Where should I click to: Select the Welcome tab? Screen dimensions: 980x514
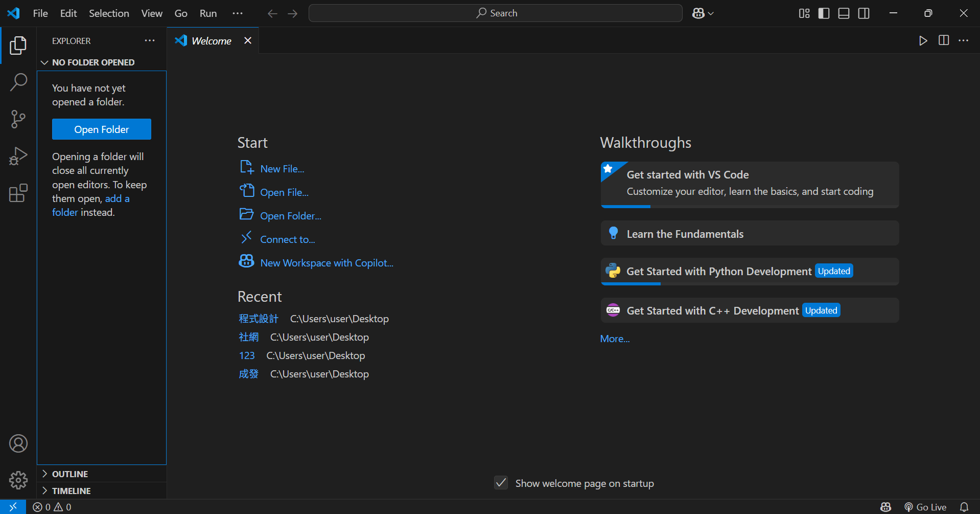(x=213, y=40)
